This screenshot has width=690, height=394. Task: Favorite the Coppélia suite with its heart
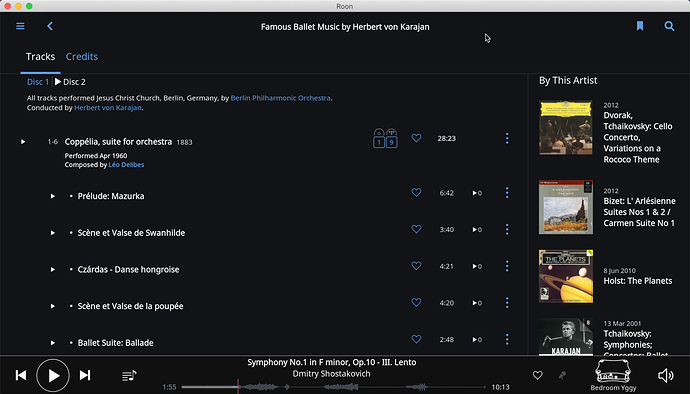(x=416, y=138)
